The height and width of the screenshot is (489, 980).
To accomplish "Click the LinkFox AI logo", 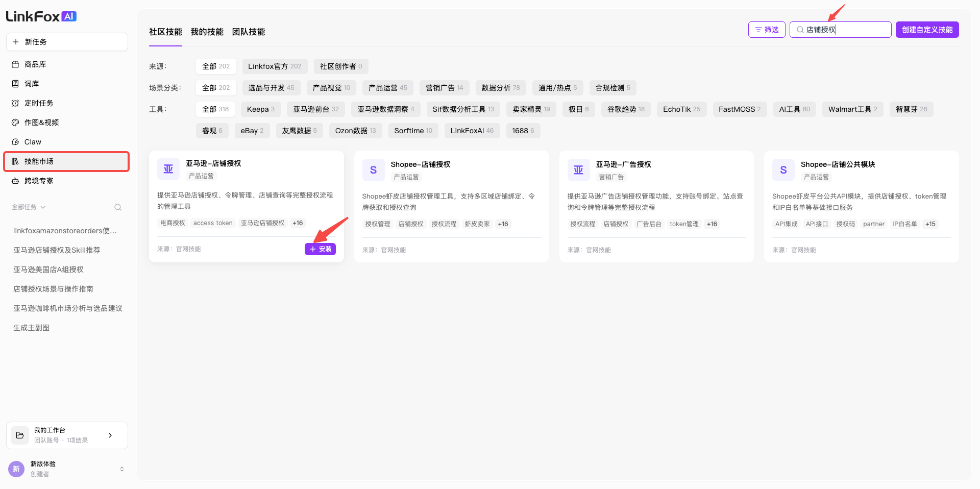I will point(41,16).
